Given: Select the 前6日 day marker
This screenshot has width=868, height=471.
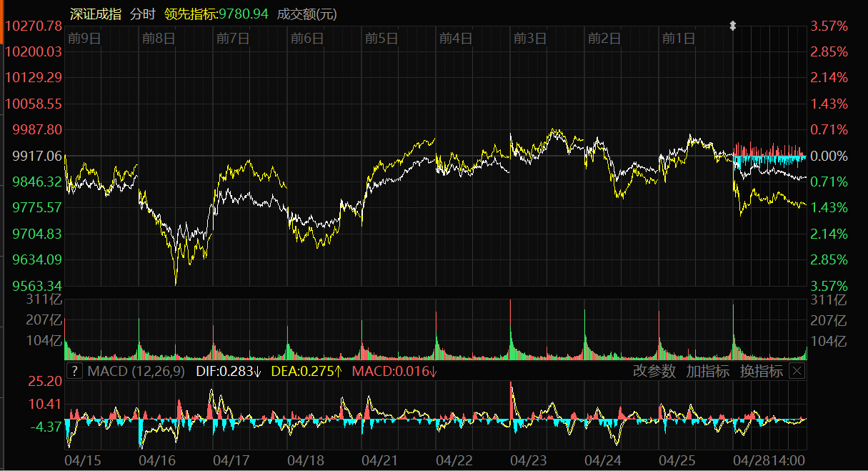Looking at the screenshot, I should [x=307, y=39].
